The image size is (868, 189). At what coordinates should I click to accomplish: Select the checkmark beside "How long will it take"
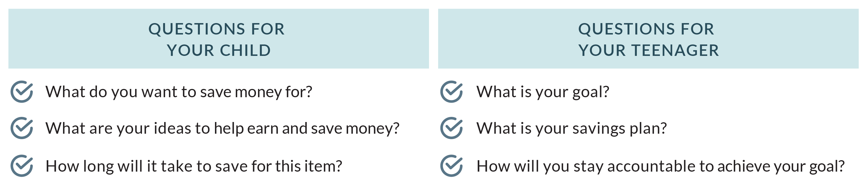22,166
